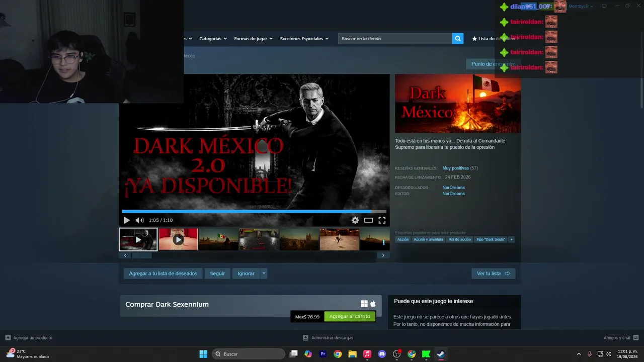The height and width of the screenshot is (362, 644).
Task: Click the taskbar Buscar search box
Action: [249, 354]
